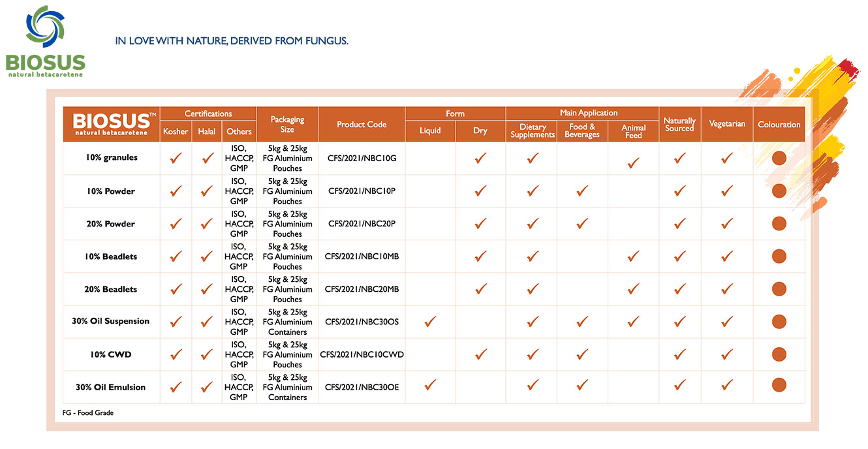Click Dietary Supplements checkmark for 10% granules
Image resolution: width=868 pixels, height=449 pixels.
tap(533, 158)
